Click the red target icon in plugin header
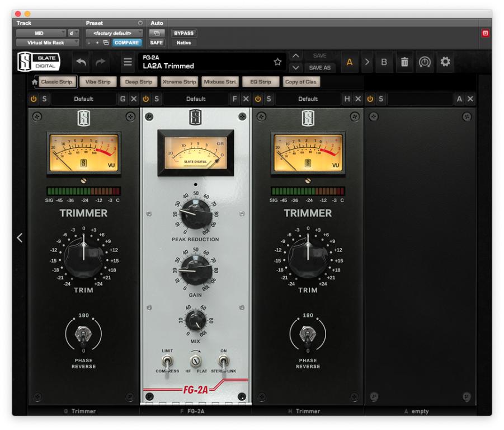 click(486, 33)
